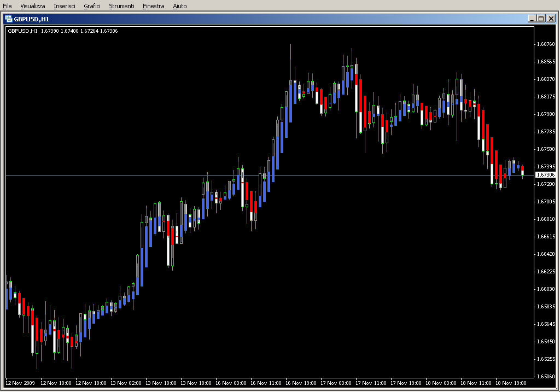This screenshot has width=560, height=392.
Task: Close the GBPUSD,H1 chart window
Action: click(x=551, y=19)
